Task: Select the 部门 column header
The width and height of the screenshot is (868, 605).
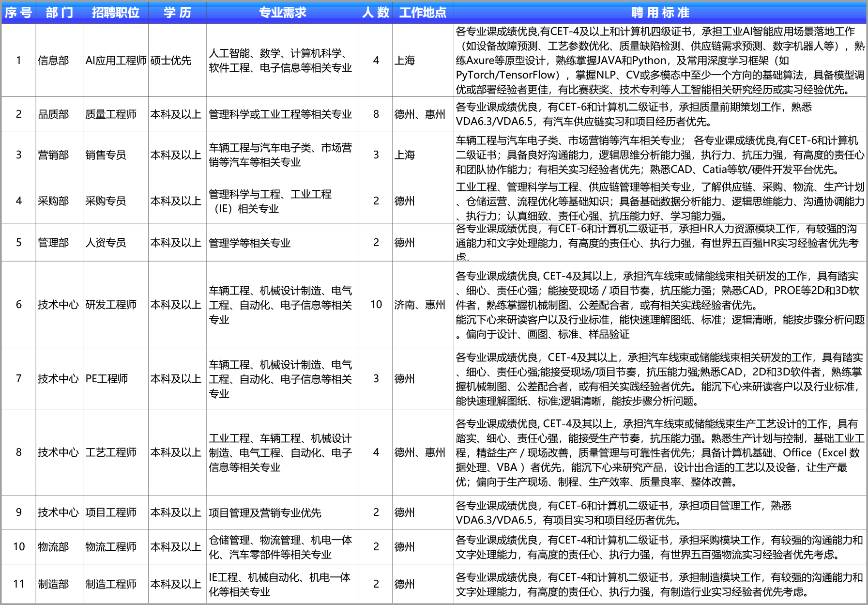Action: pyautogui.click(x=60, y=13)
